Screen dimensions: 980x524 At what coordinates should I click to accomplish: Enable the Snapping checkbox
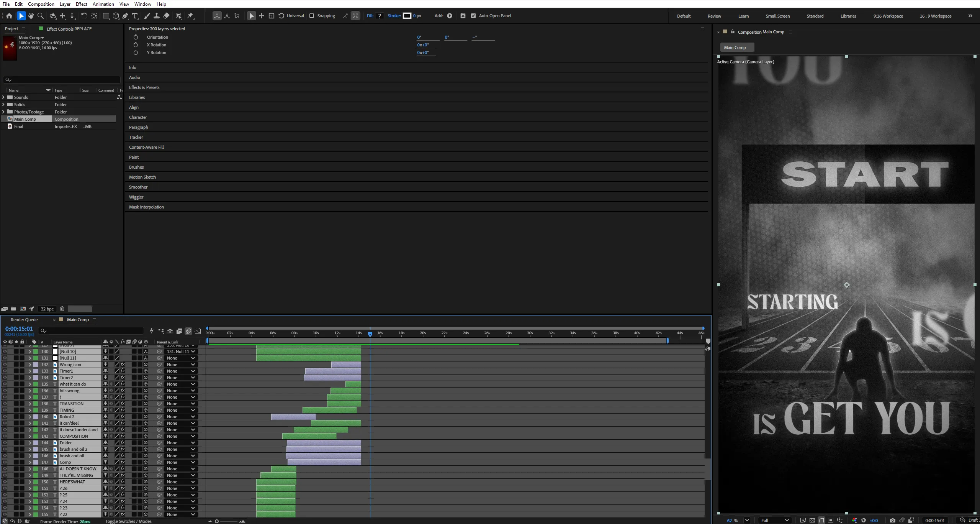click(312, 16)
